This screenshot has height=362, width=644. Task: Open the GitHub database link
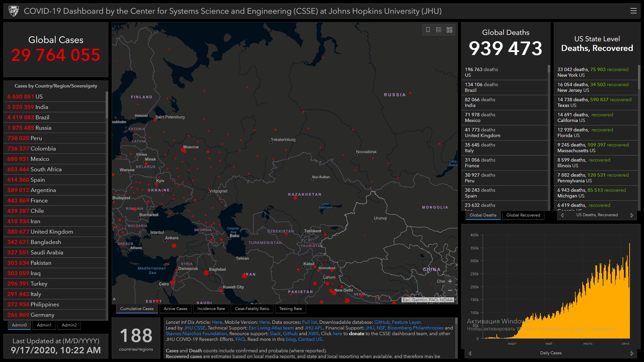[382, 322]
